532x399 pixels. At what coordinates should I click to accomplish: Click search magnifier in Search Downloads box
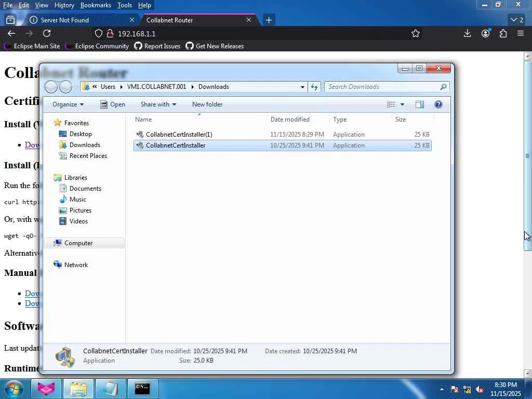(x=443, y=87)
